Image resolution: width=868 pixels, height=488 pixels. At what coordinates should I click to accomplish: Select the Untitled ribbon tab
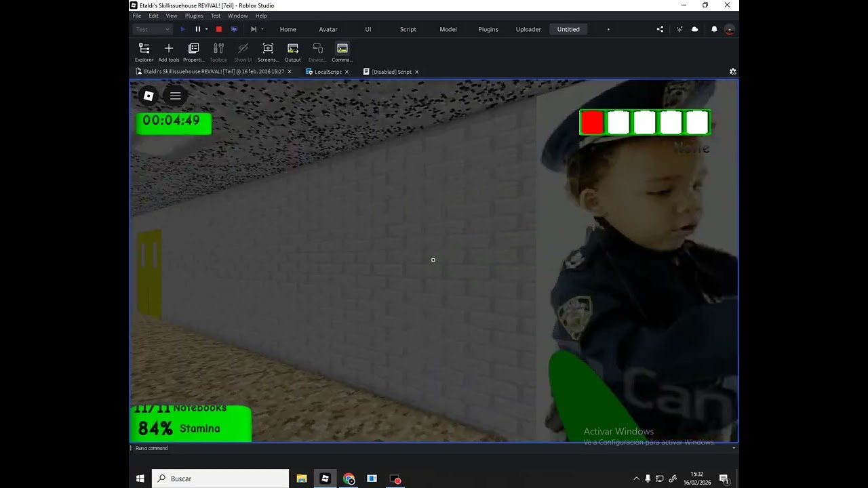[x=568, y=29]
